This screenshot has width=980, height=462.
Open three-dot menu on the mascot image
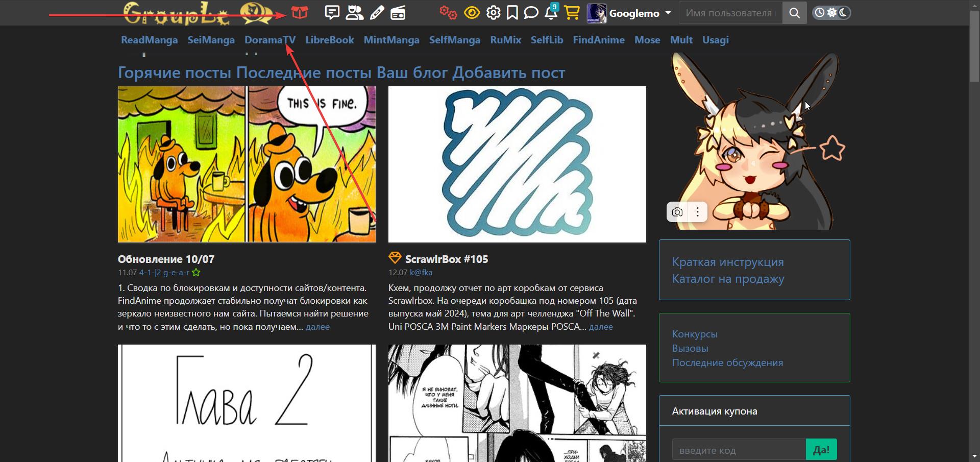[x=698, y=212]
